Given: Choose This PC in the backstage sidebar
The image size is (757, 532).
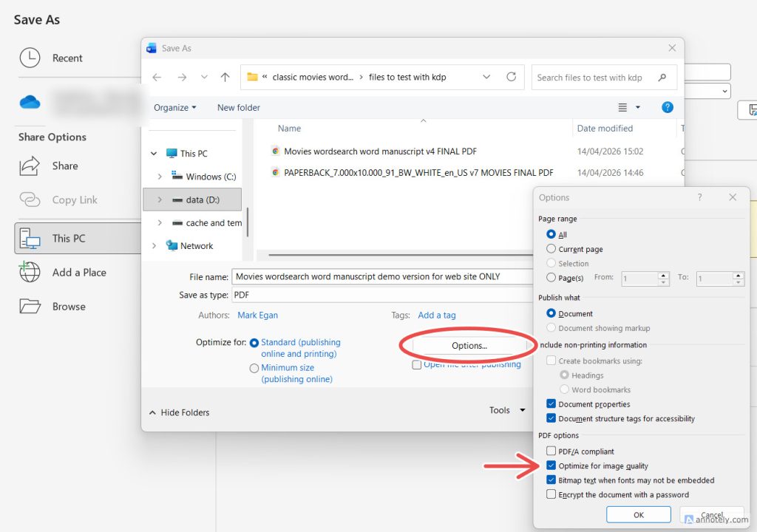Looking at the screenshot, I should [x=78, y=238].
